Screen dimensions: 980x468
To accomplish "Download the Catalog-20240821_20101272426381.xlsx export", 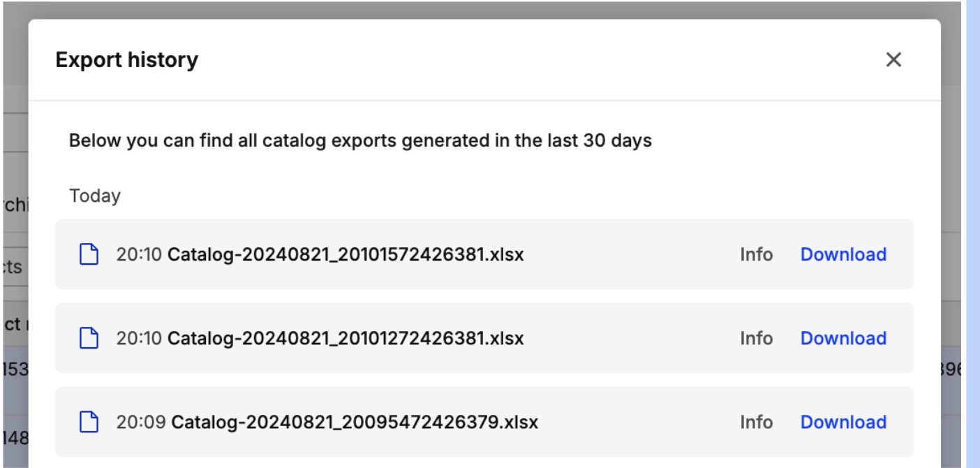I will tap(843, 338).
